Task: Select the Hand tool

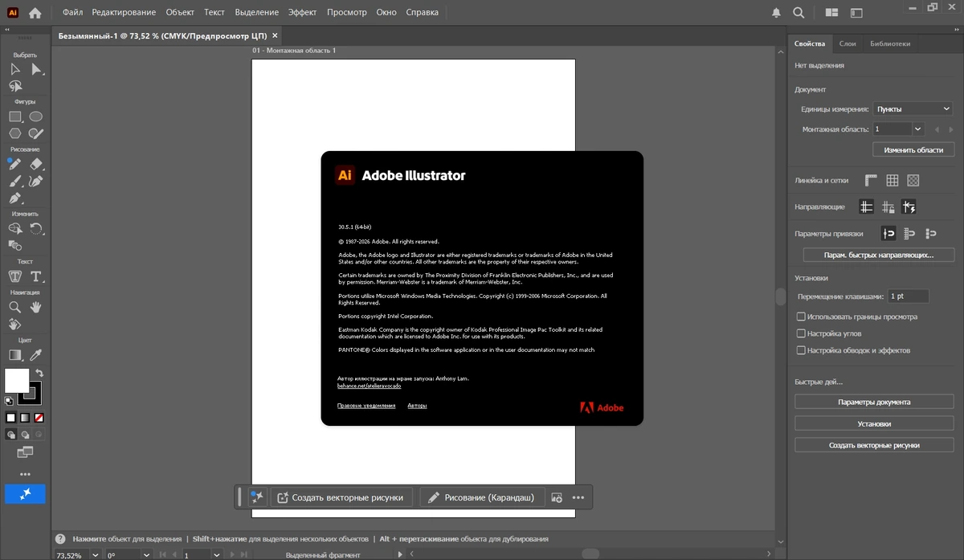Action: (36, 307)
